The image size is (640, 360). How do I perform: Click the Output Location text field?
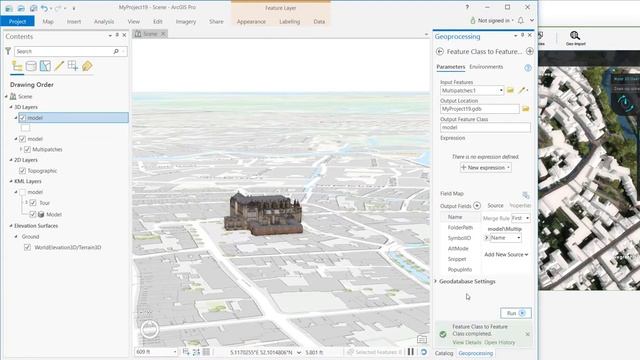[x=480, y=109]
